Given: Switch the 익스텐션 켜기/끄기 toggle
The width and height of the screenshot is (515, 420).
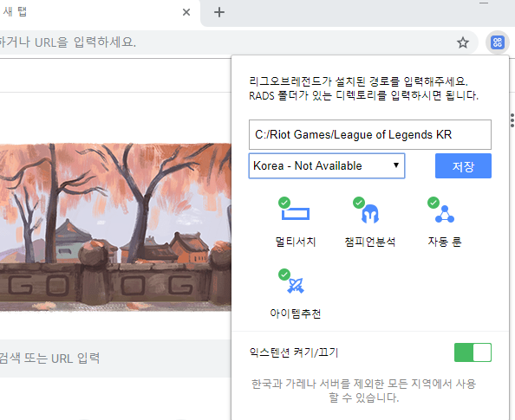Looking at the screenshot, I should point(473,352).
